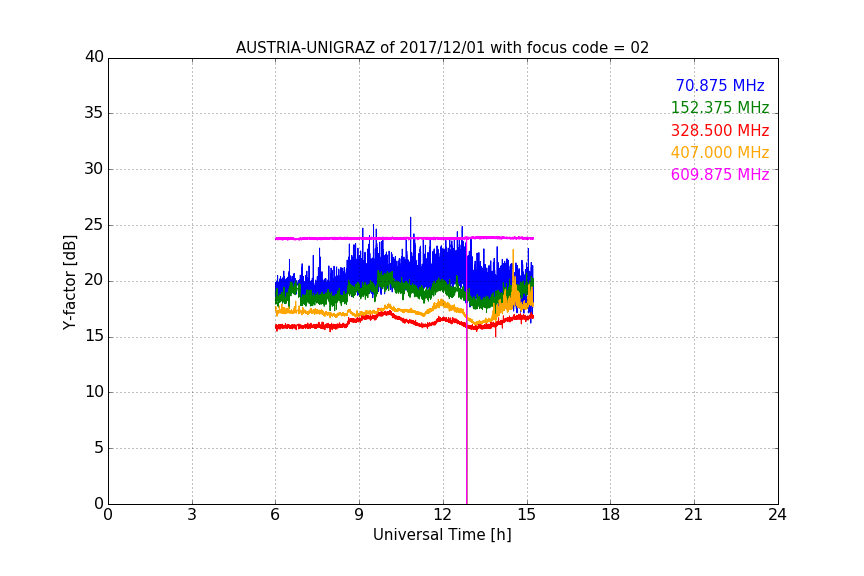
Task: Click the y-axis tick label 25
Action: pos(94,225)
